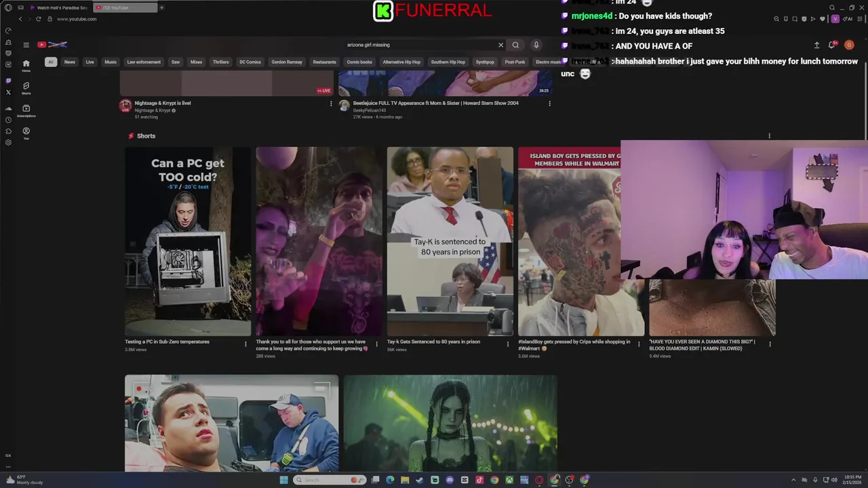868x488 pixels.
Task: Open the account avatar menu
Action: (x=849, y=45)
